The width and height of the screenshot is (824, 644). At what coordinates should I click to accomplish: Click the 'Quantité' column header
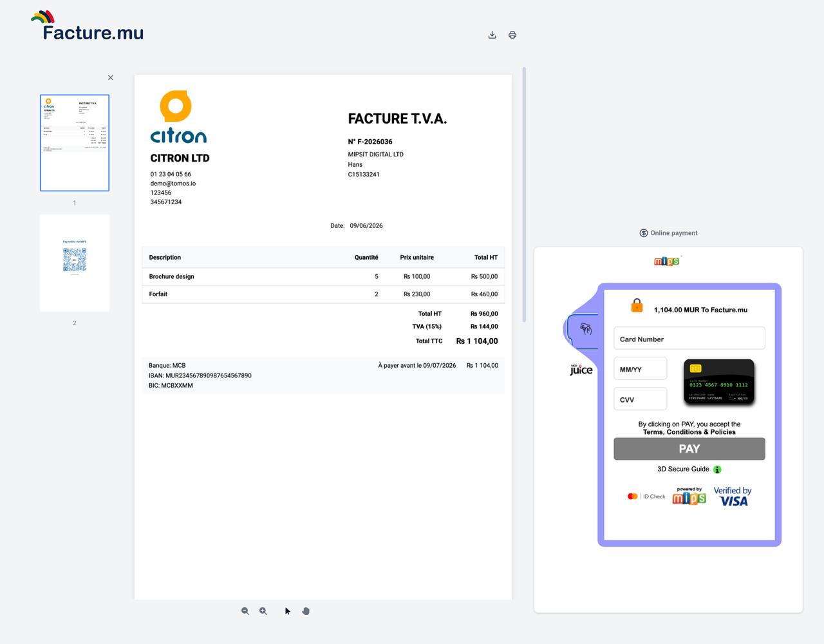tap(366, 258)
